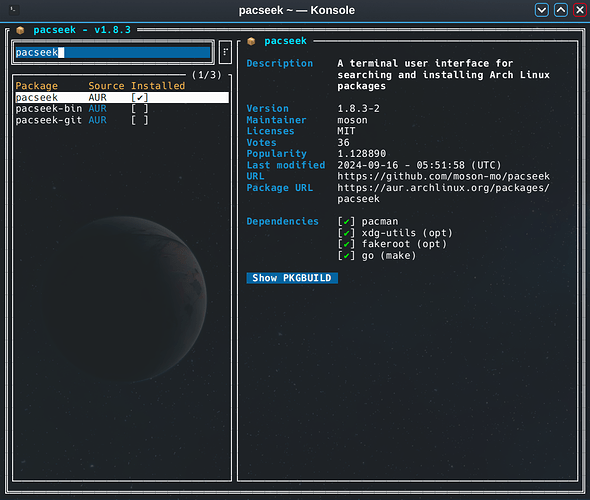The height and width of the screenshot is (500, 590).
Task: Toggle installed checkbox for pacseek-bin
Action: [140, 109]
